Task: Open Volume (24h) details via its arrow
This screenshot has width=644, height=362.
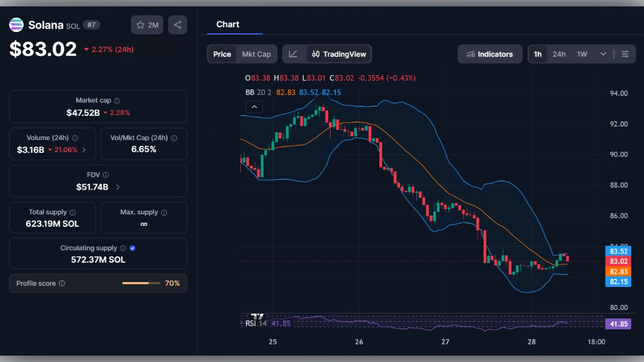Action: [x=85, y=150]
